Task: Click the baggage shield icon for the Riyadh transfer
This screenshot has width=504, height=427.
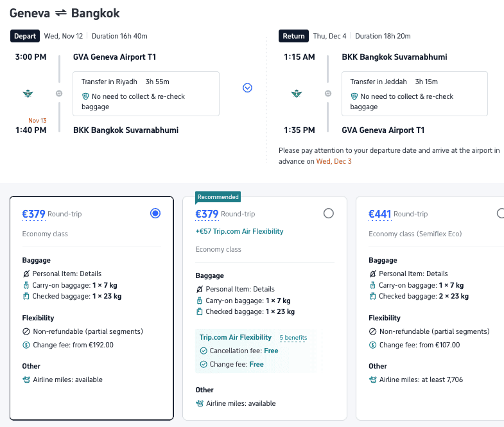Action: coord(85,96)
